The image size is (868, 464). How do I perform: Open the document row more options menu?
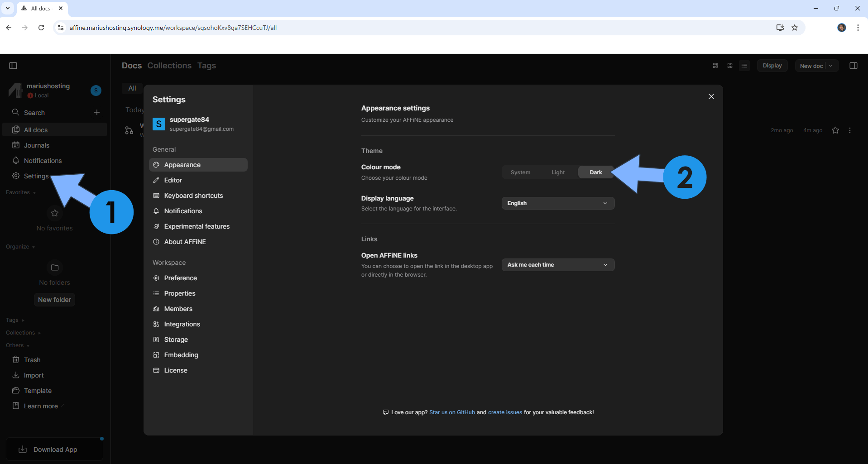850,130
